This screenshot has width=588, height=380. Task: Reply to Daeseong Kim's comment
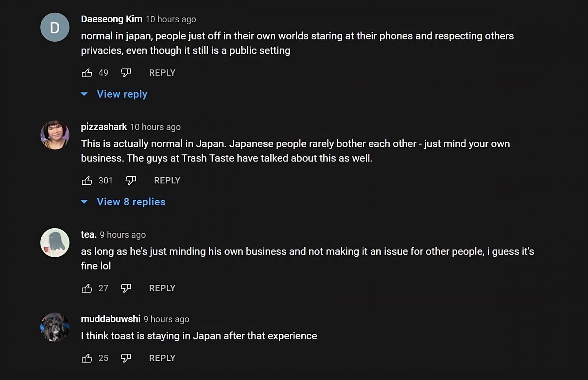(162, 73)
